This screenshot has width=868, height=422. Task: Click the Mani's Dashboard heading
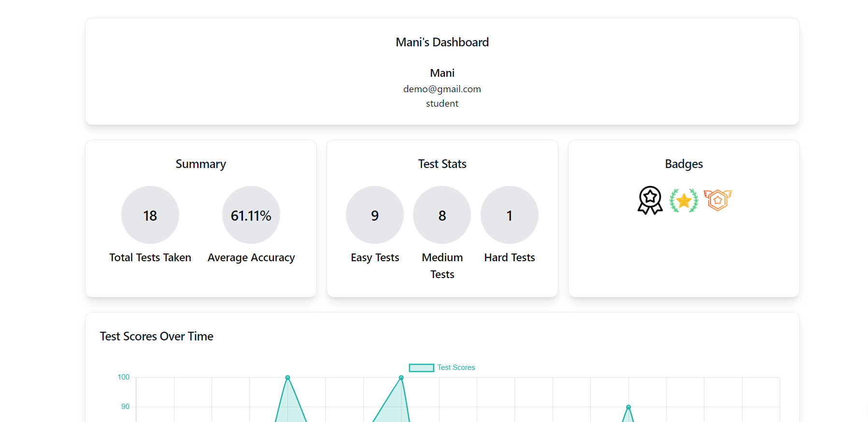(x=442, y=42)
